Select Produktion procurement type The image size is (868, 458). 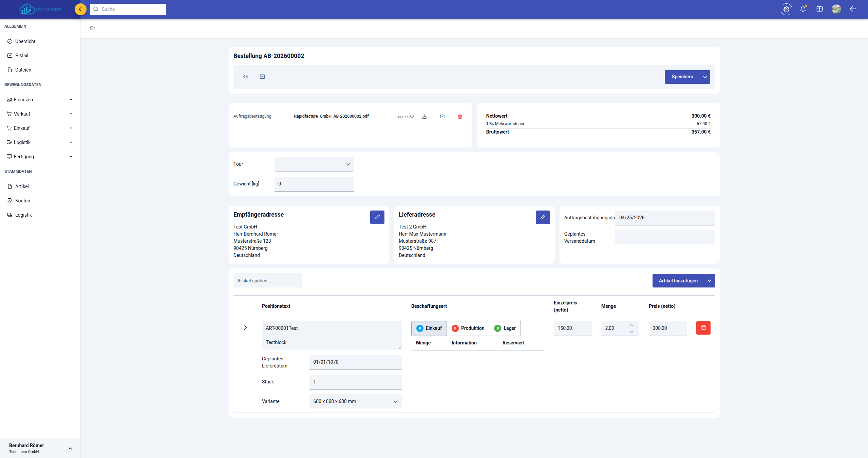[468, 328]
